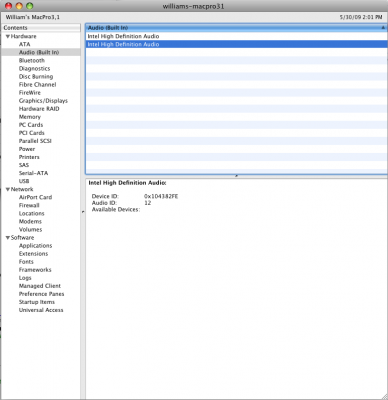
Task: Click the Contents sidebar header
Action: 41,28
